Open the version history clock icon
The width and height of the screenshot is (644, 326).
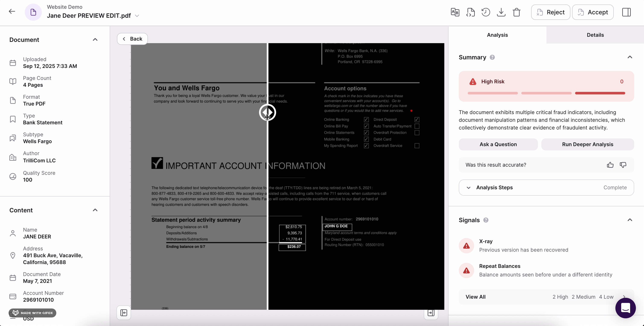coord(485,12)
